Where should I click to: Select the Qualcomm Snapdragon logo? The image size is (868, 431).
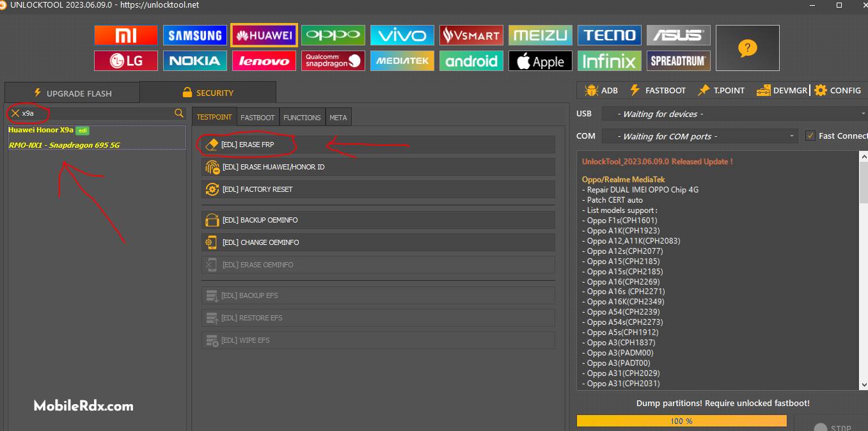333,61
